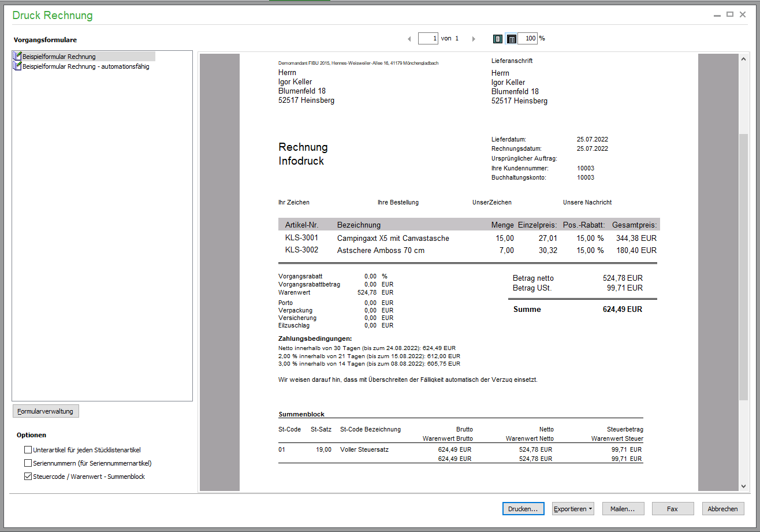Viewport: 760px width, 532px height.
Task: Click the previous page arrow
Action: point(409,39)
